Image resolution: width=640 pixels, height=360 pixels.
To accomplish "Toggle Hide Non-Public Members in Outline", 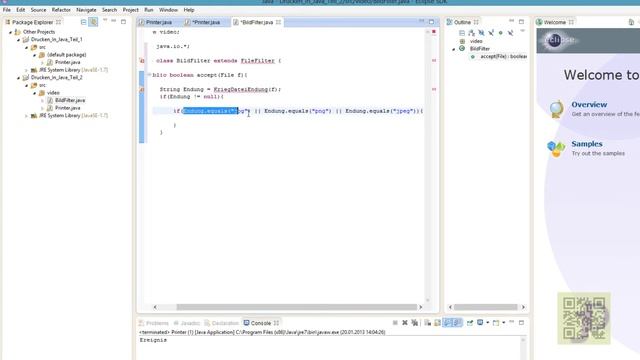I will [501, 33].
